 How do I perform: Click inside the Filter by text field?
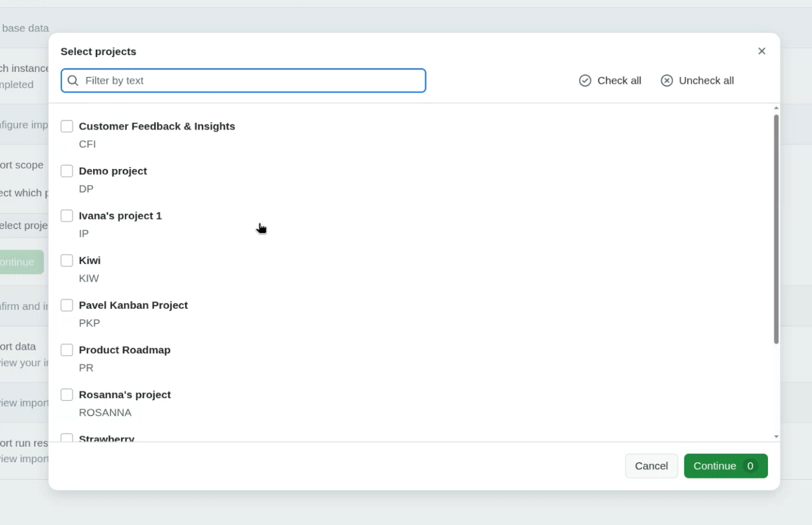(243, 80)
